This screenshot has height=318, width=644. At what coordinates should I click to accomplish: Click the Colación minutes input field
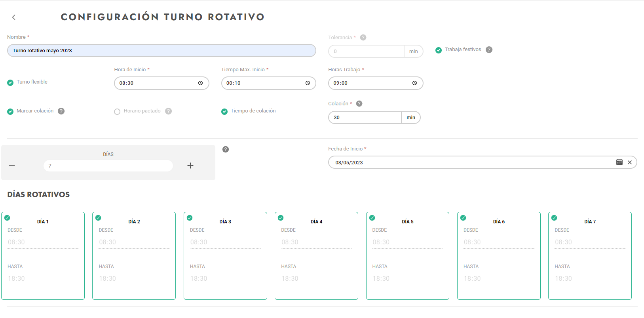pos(365,118)
